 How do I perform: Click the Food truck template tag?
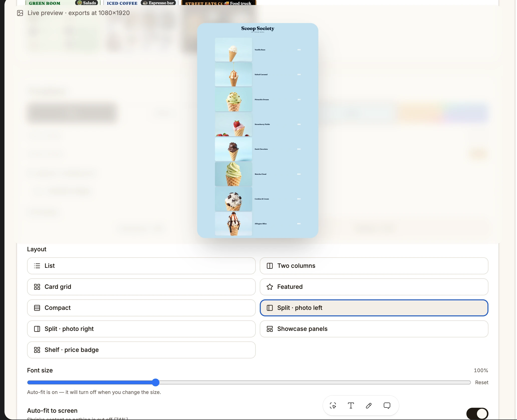click(x=238, y=3)
